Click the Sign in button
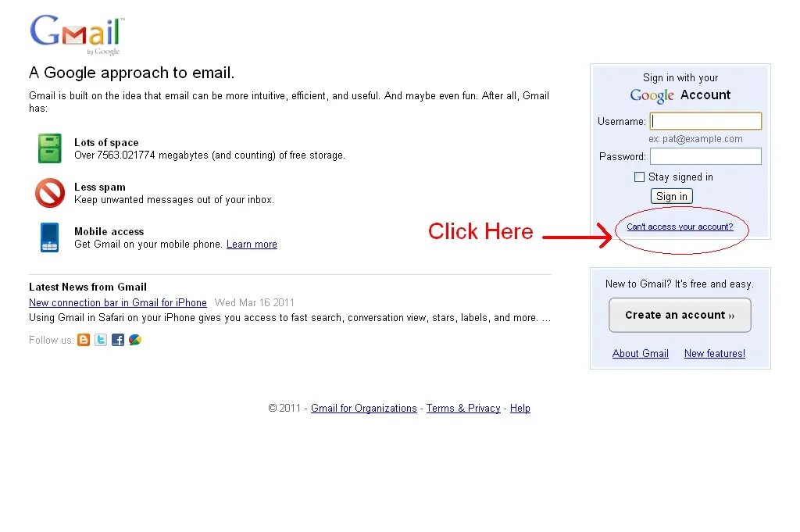This screenshot has height=532, width=800. coord(671,196)
